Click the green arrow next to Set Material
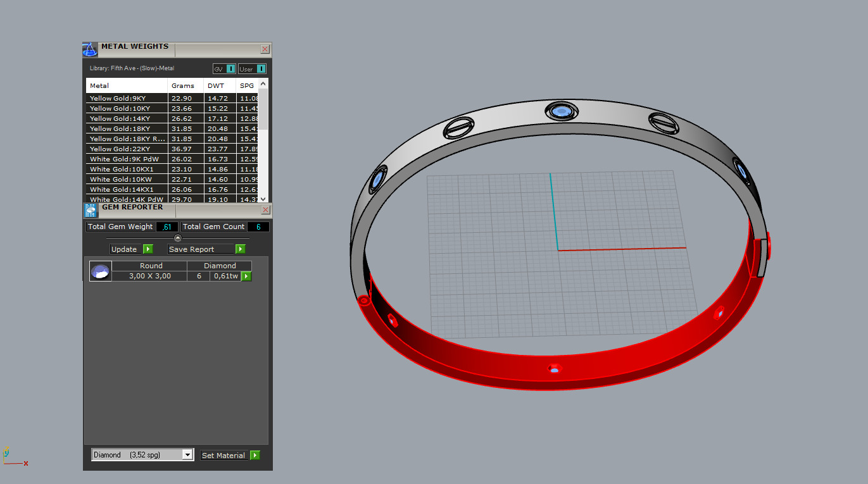Screen dimensions: 868x484 point(255,455)
